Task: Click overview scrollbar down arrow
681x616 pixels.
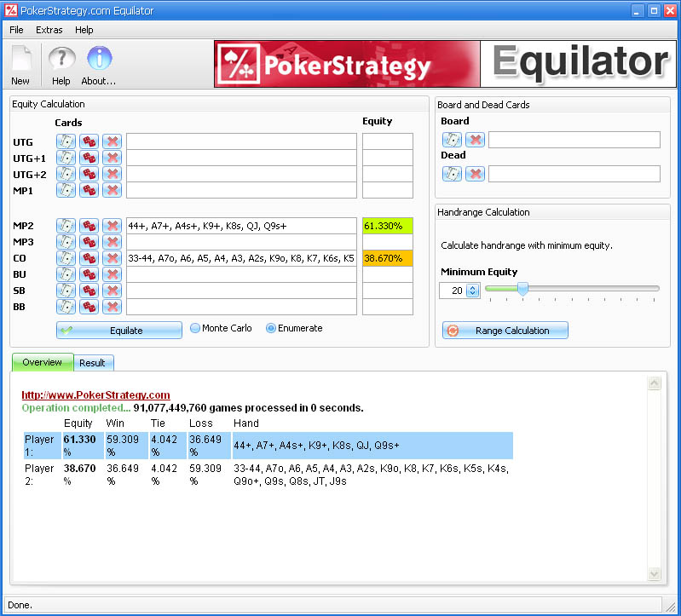Action: pos(654,574)
